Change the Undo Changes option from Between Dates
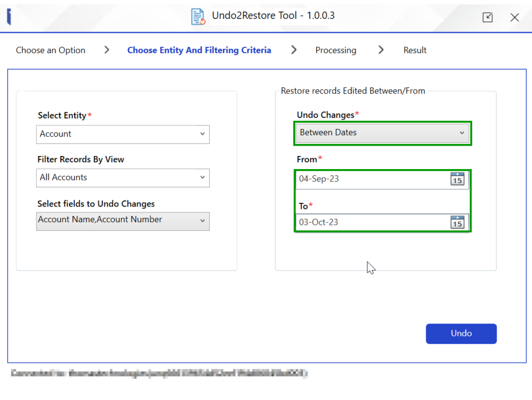The height and width of the screenshot is (400, 532). (x=382, y=133)
